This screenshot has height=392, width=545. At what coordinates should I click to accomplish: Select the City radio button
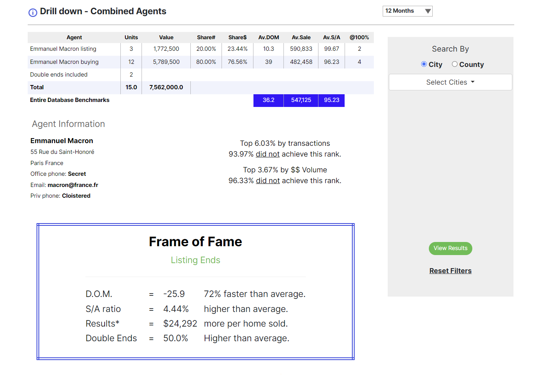coord(424,64)
